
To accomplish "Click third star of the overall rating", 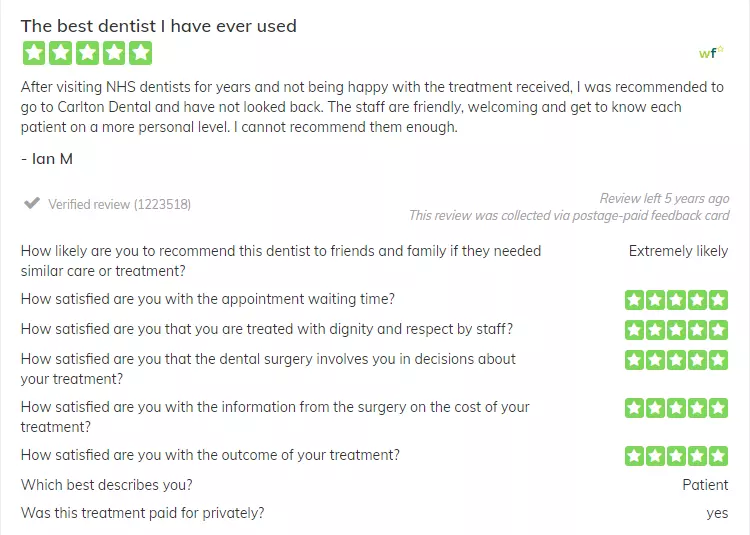I will tap(88, 53).
